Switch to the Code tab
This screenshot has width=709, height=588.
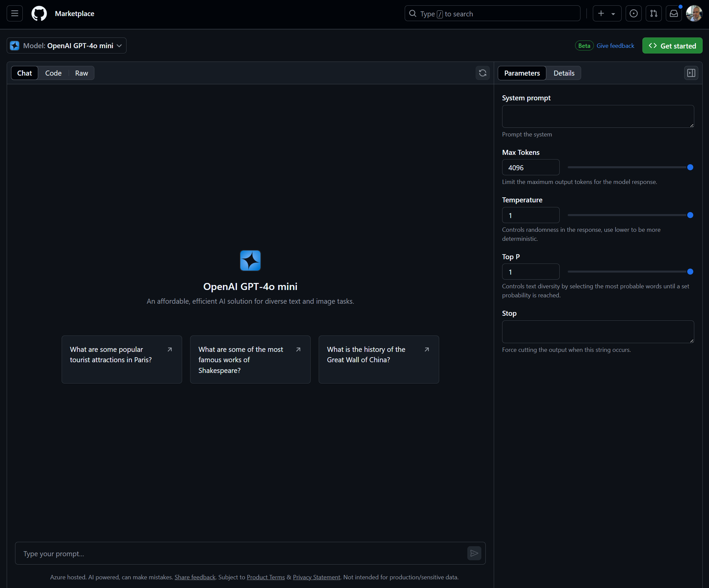(53, 73)
